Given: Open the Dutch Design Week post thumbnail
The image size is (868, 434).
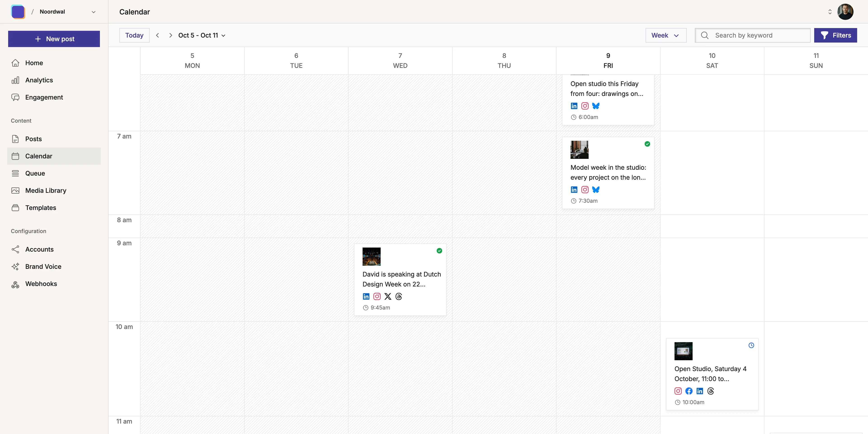Looking at the screenshot, I should (x=371, y=256).
